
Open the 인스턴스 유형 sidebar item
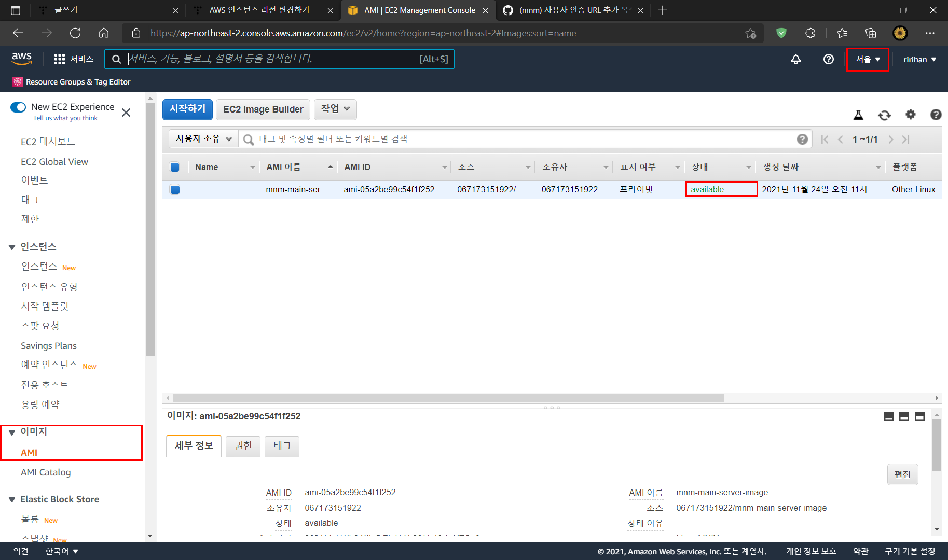click(x=49, y=287)
